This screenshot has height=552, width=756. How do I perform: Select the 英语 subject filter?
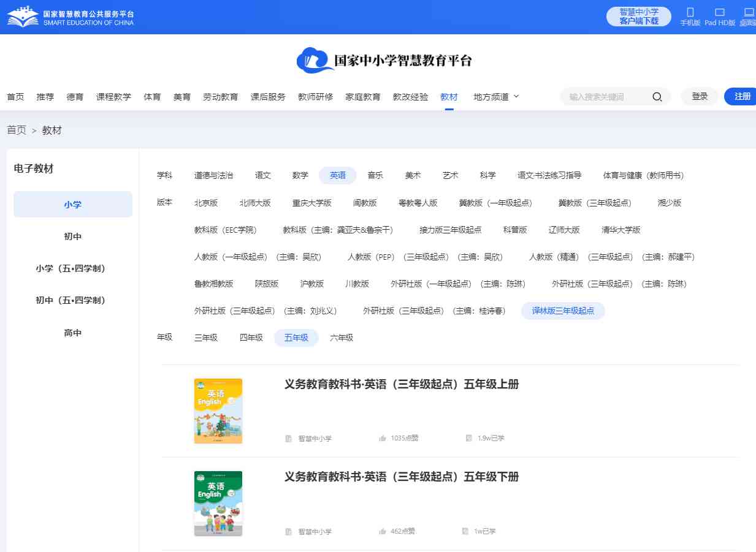click(338, 175)
